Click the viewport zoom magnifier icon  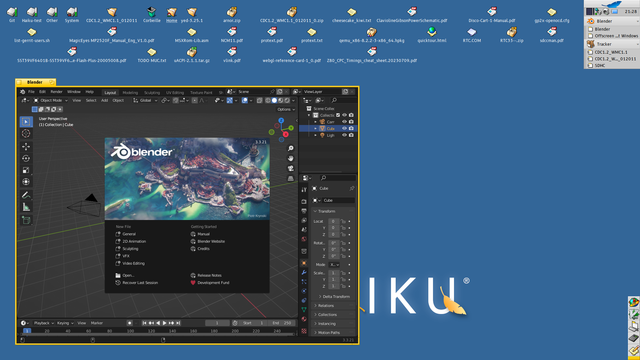tap(291, 148)
